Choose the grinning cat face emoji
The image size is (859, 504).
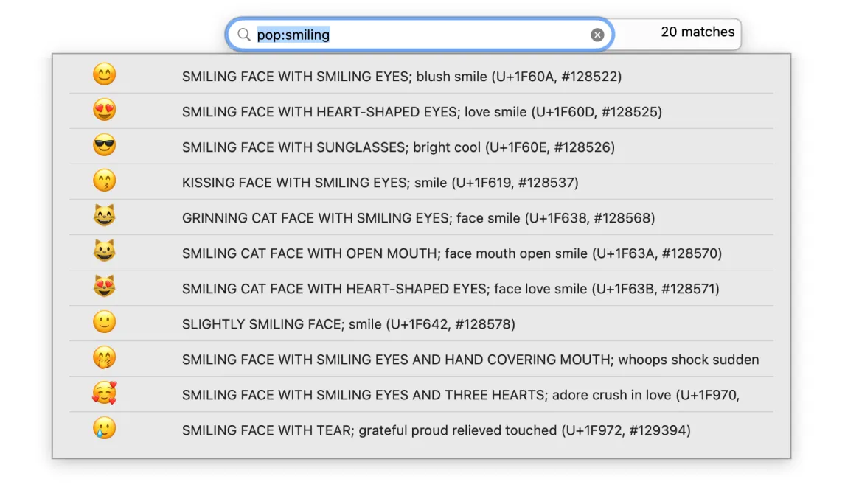point(105,217)
